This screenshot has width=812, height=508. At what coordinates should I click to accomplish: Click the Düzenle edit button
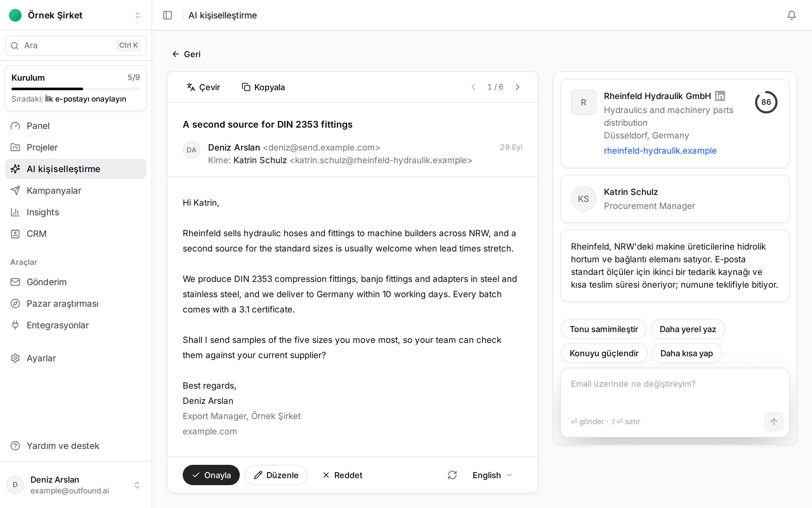tap(276, 475)
